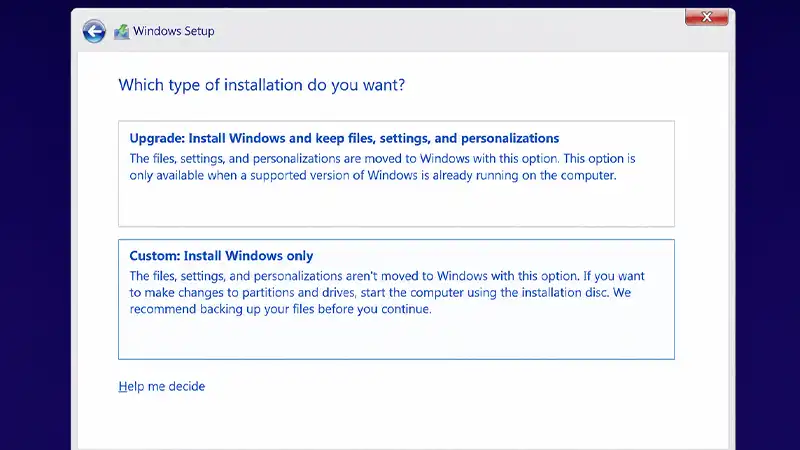
Task: Click the Upgrade option's description paragraph
Action: pyautogui.click(x=382, y=167)
